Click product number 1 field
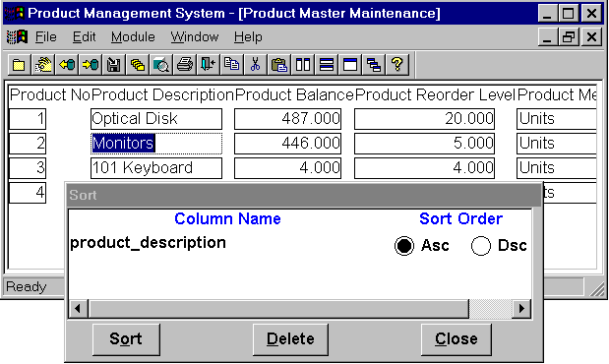 click(28, 119)
